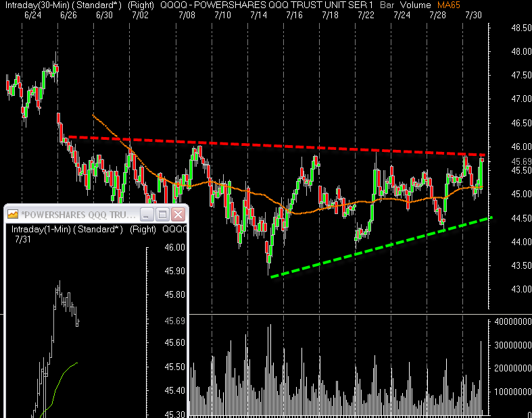The image size is (532, 418).
Task: Click the 7/30 date label
Action: click(x=473, y=16)
